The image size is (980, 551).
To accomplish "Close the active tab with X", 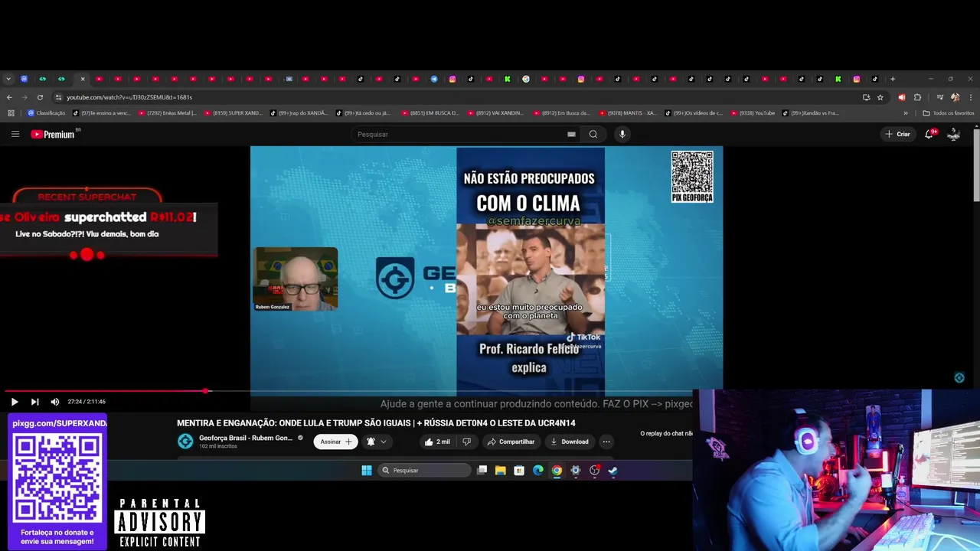I will pos(83,79).
